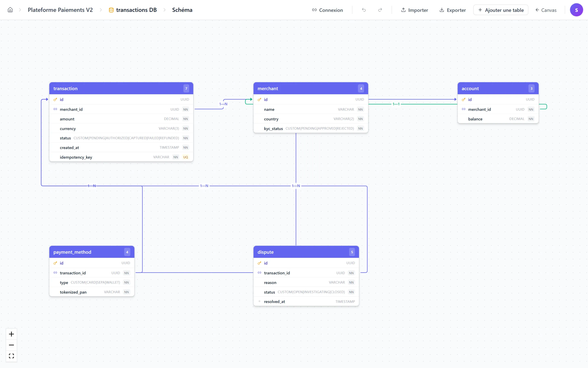
Task: Select payment_method type column row
Action: pyautogui.click(x=92, y=282)
